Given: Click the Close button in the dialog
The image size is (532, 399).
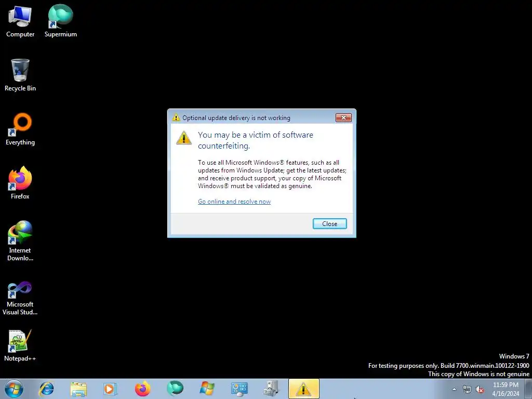Looking at the screenshot, I should pos(329,223).
